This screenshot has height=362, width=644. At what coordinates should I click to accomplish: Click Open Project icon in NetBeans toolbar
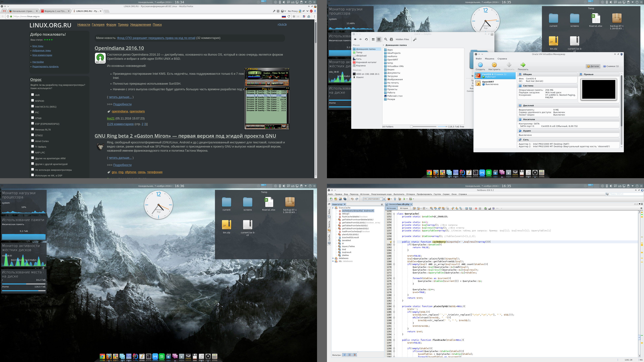340,199
